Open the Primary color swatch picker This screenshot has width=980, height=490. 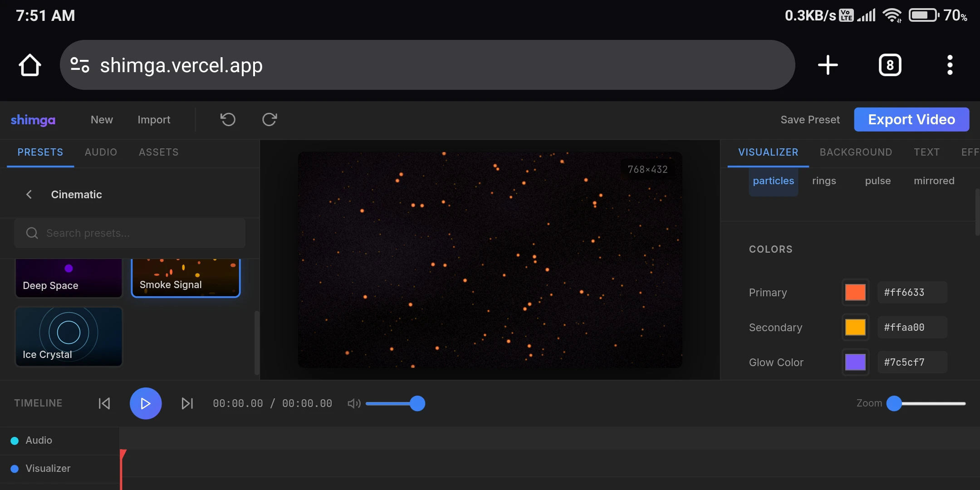856,292
